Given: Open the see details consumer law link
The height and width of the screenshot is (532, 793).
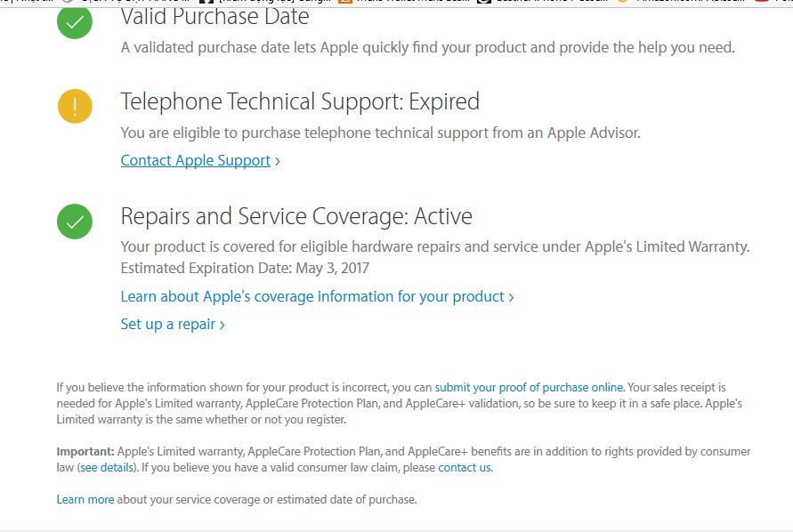Looking at the screenshot, I should 107,467.
